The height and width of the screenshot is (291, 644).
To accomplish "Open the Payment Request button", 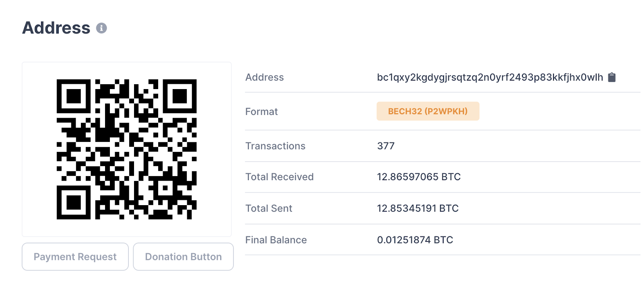I will point(75,257).
